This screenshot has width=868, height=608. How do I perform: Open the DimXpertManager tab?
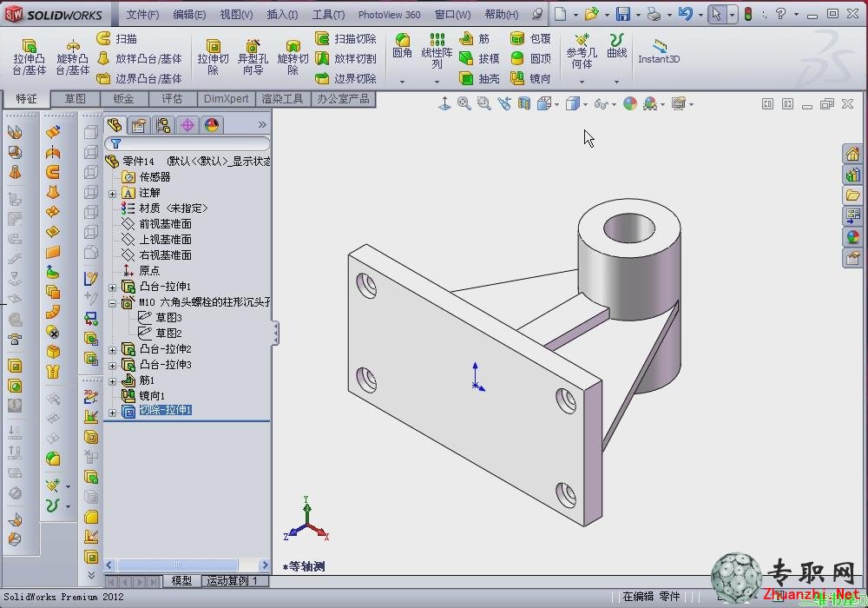(x=187, y=125)
